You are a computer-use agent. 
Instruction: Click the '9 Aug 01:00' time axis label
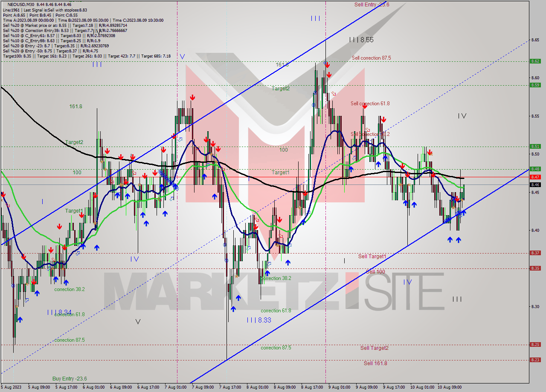339,387
